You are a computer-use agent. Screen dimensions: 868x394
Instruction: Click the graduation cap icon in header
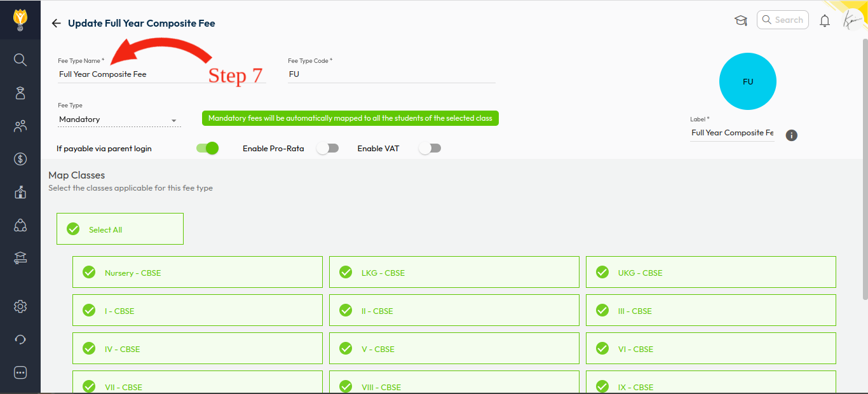coord(740,20)
